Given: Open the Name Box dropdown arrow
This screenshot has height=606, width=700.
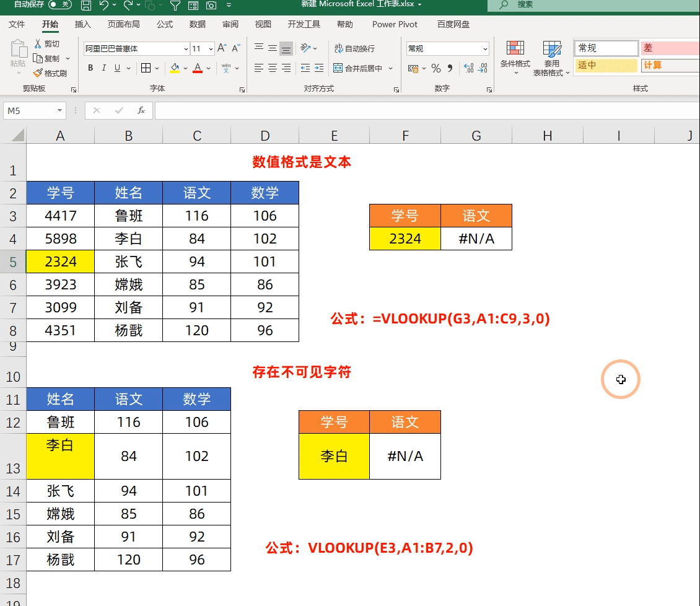Looking at the screenshot, I should [60, 110].
